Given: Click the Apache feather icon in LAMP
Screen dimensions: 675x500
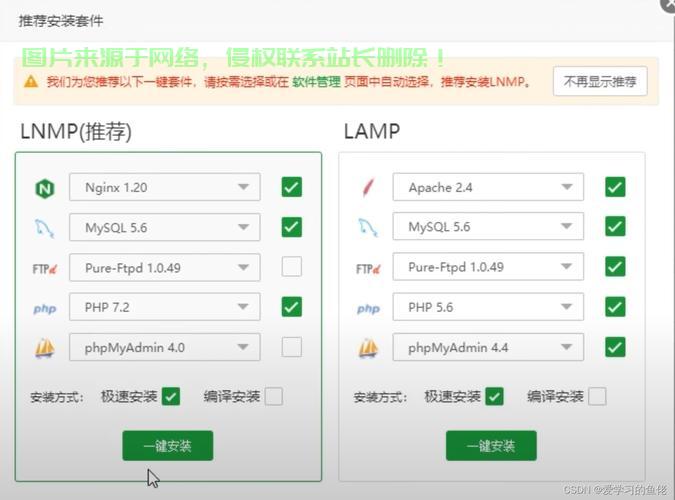Looking at the screenshot, I should coord(368,187).
